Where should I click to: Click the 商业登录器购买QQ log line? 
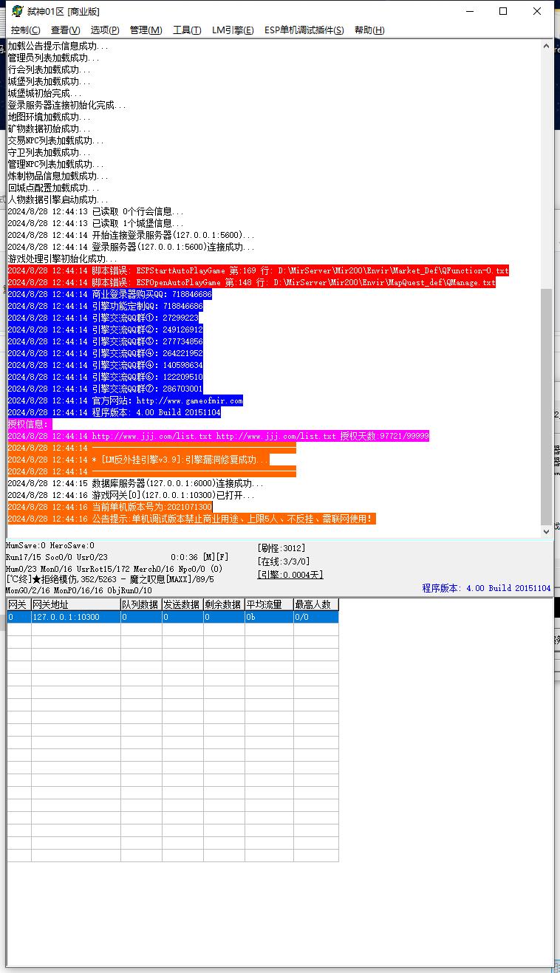(x=109, y=294)
